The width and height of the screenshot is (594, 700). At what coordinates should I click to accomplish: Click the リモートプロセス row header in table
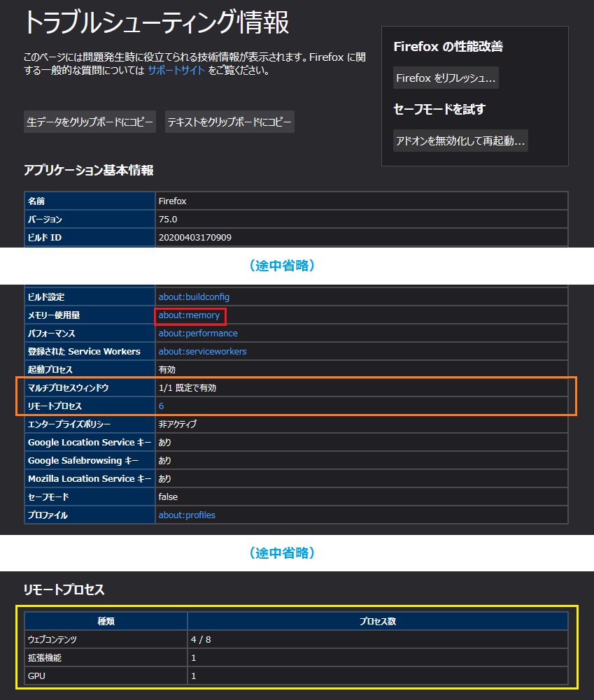coord(90,406)
